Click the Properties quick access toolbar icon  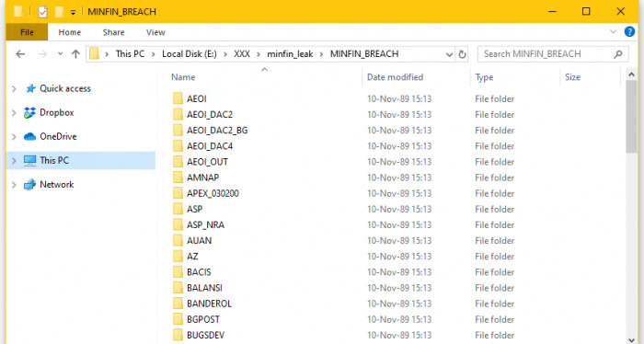point(42,11)
